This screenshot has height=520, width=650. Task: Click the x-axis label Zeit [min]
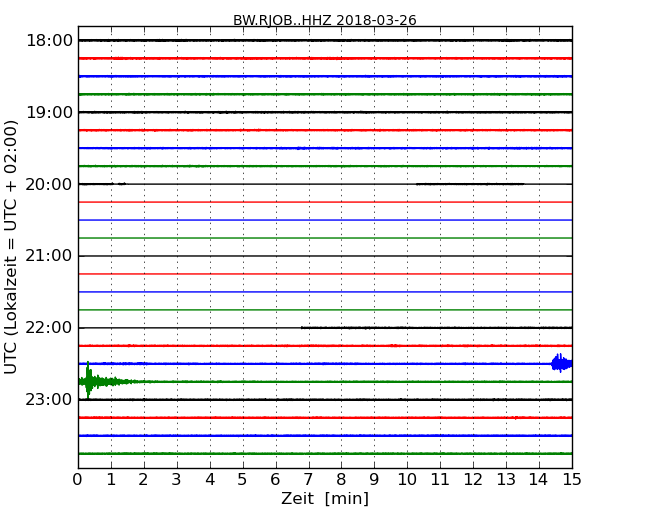click(325, 498)
